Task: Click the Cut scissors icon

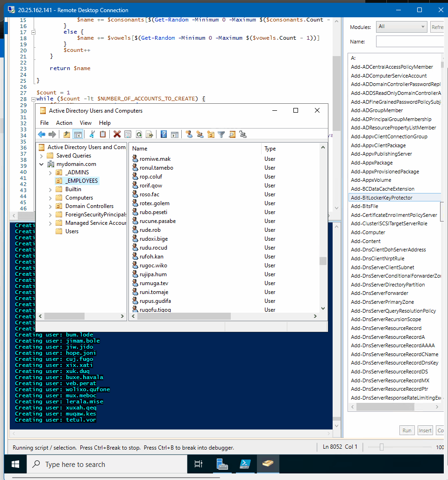Action: (92, 135)
